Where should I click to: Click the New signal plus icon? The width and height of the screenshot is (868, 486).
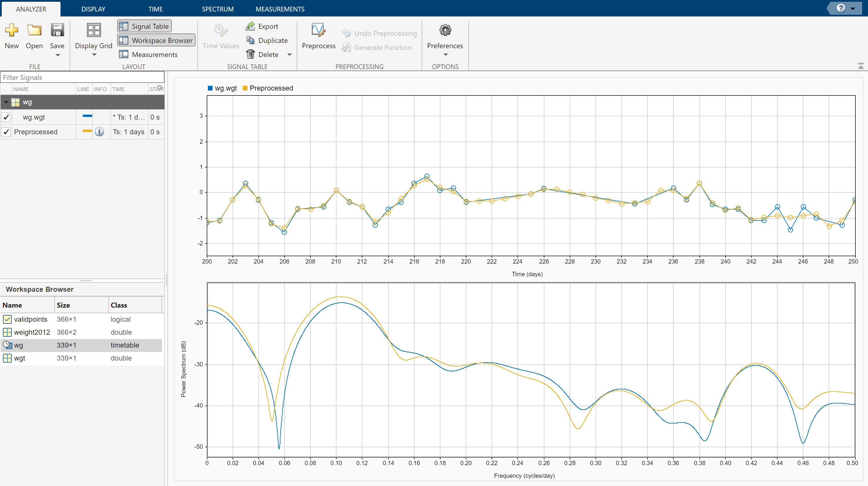pyautogui.click(x=11, y=30)
